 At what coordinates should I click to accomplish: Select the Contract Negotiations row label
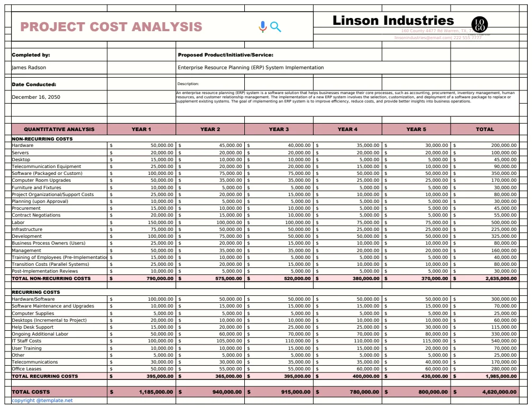pyautogui.click(x=36, y=216)
